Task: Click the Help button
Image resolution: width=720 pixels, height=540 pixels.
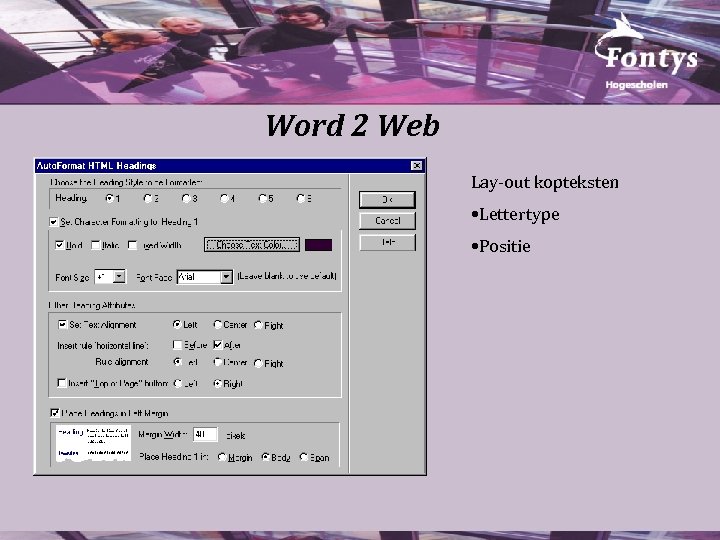Action: (x=388, y=242)
